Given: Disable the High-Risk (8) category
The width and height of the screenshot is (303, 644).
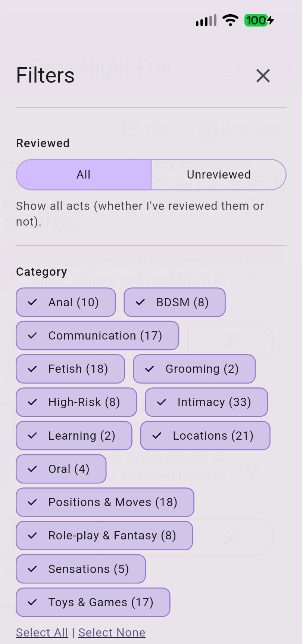Looking at the screenshot, I should 76,402.
